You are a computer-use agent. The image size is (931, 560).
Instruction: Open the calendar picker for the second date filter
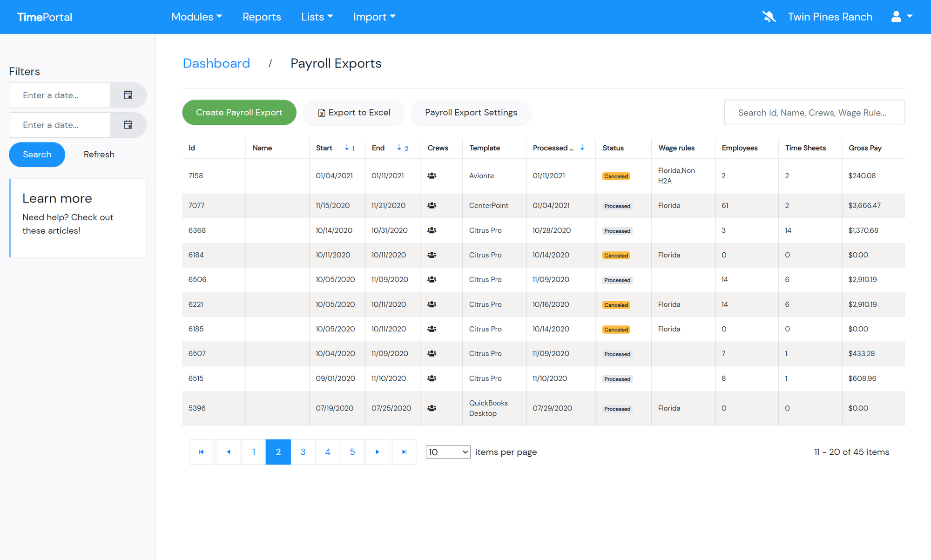tap(128, 125)
